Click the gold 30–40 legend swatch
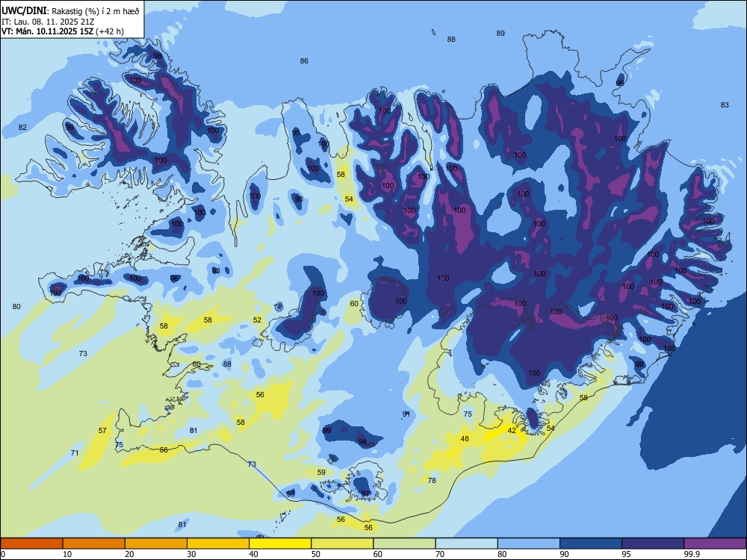Screen dimensions: 747x560 coord(218,544)
